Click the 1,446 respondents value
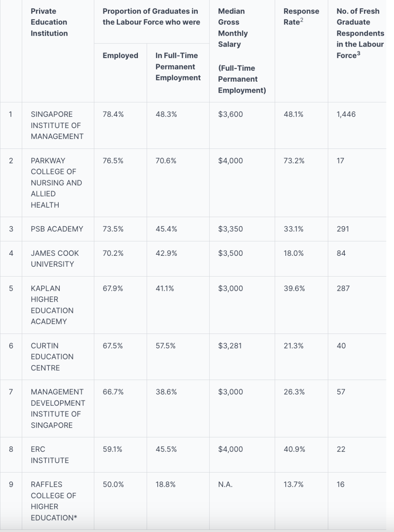The image size is (394, 532). coord(346,114)
